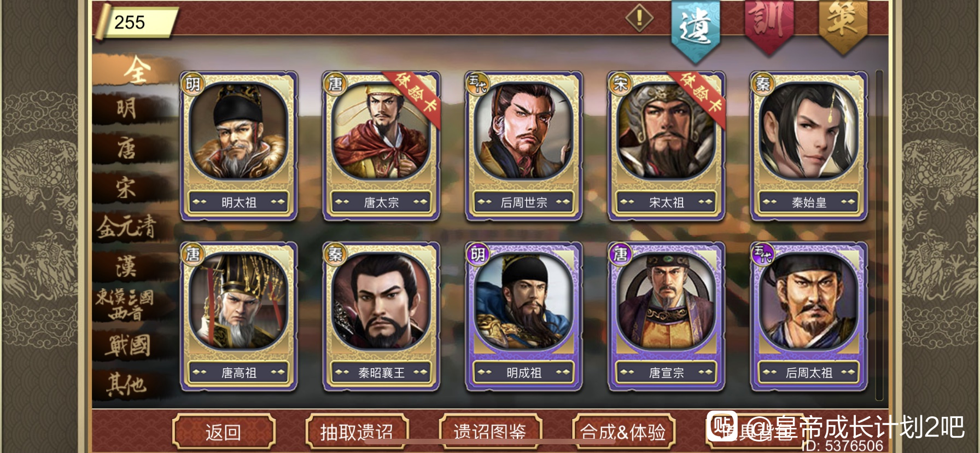Open the gold 策 banner
Screen dimensions: 980x453
(842, 25)
